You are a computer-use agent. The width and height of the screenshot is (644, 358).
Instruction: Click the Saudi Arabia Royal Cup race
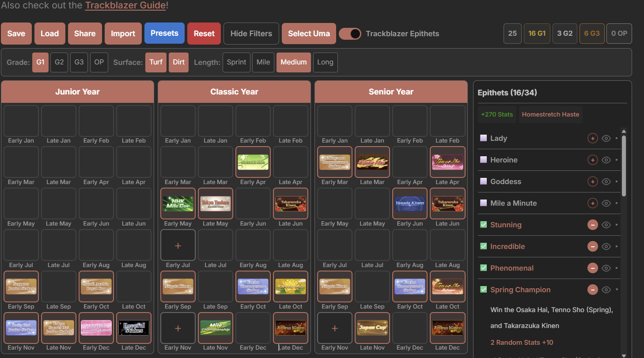tap(96, 286)
